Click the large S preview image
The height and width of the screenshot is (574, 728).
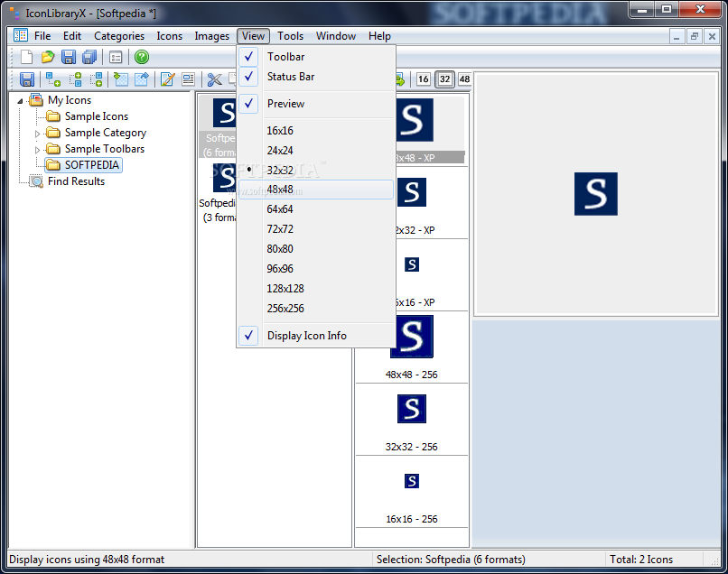click(x=596, y=194)
